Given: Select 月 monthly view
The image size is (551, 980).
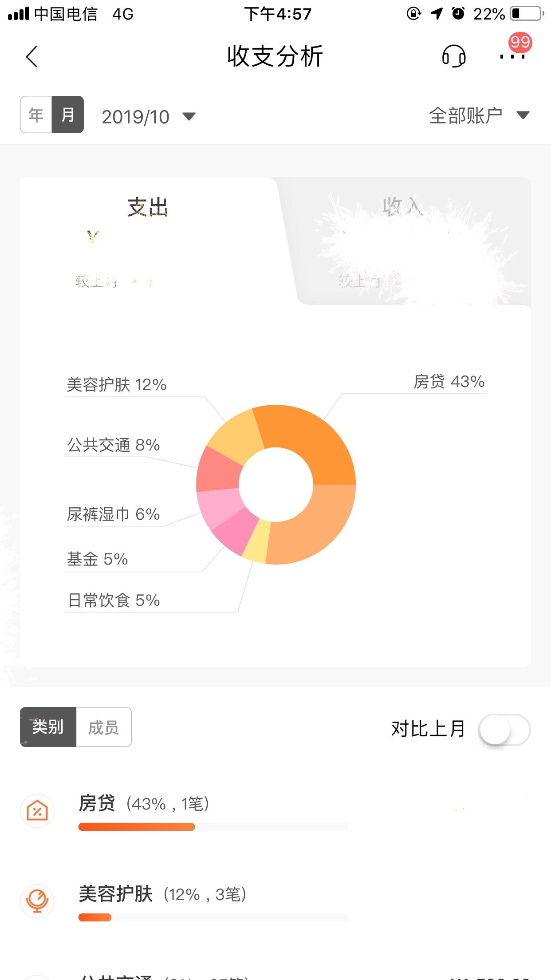Looking at the screenshot, I should [67, 115].
